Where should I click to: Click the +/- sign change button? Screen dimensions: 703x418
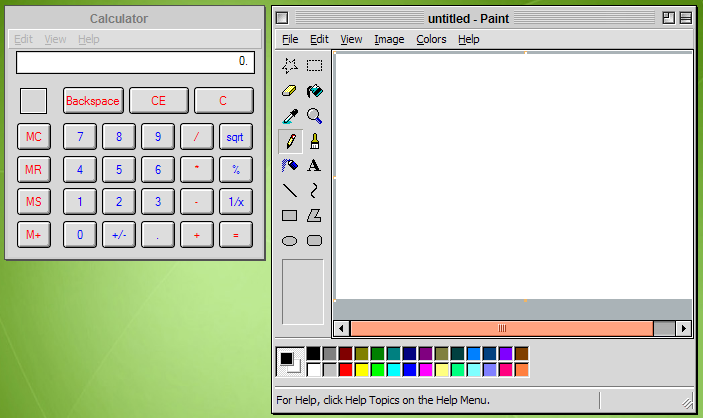tap(119, 235)
